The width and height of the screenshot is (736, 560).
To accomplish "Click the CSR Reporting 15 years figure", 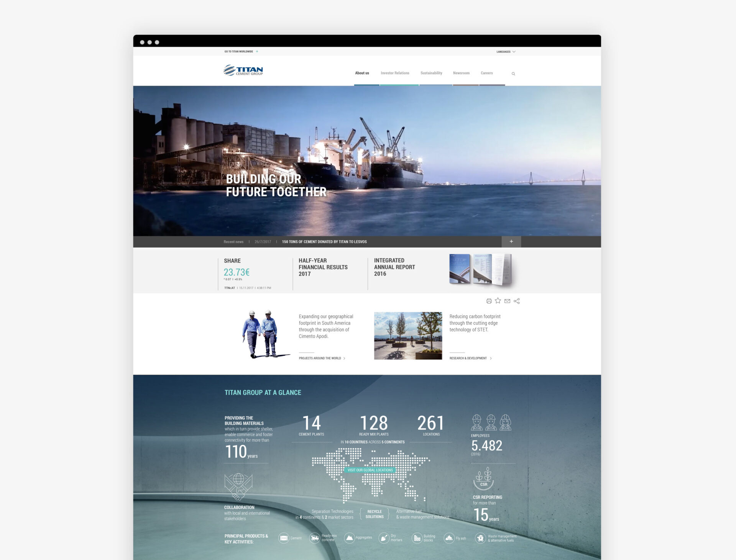I will [487, 509].
